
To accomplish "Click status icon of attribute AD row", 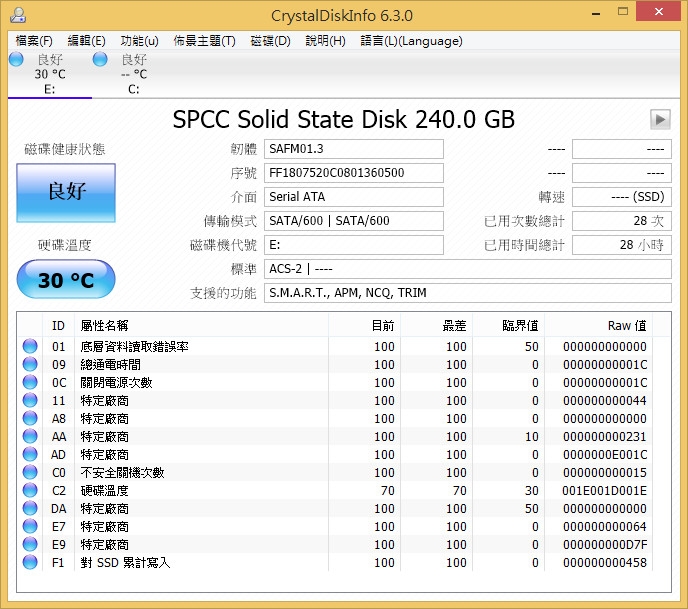I will tap(30, 454).
